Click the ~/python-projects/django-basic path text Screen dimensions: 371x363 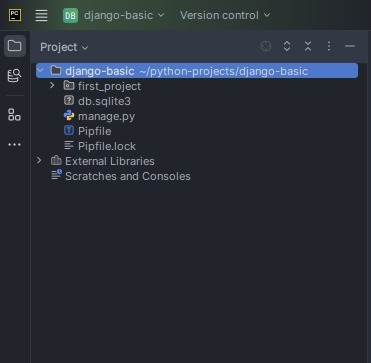click(x=224, y=71)
